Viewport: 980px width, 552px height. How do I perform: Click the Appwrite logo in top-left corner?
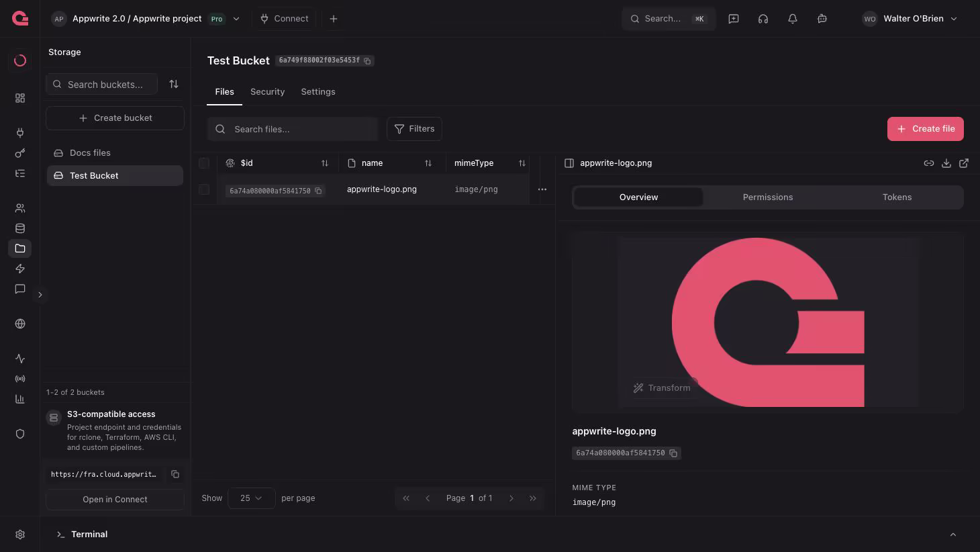click(x=20, y=18)
